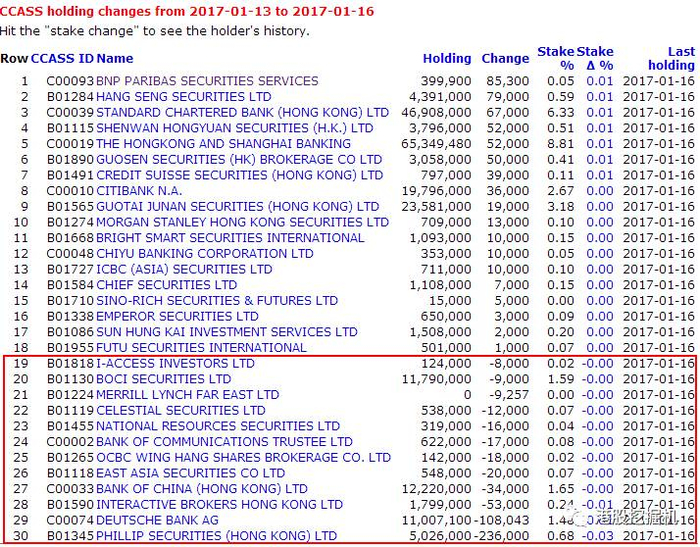
Task: Click stake change 0.00 for Futu Securities
Action: pyautogui.click(x=600, y=347)
